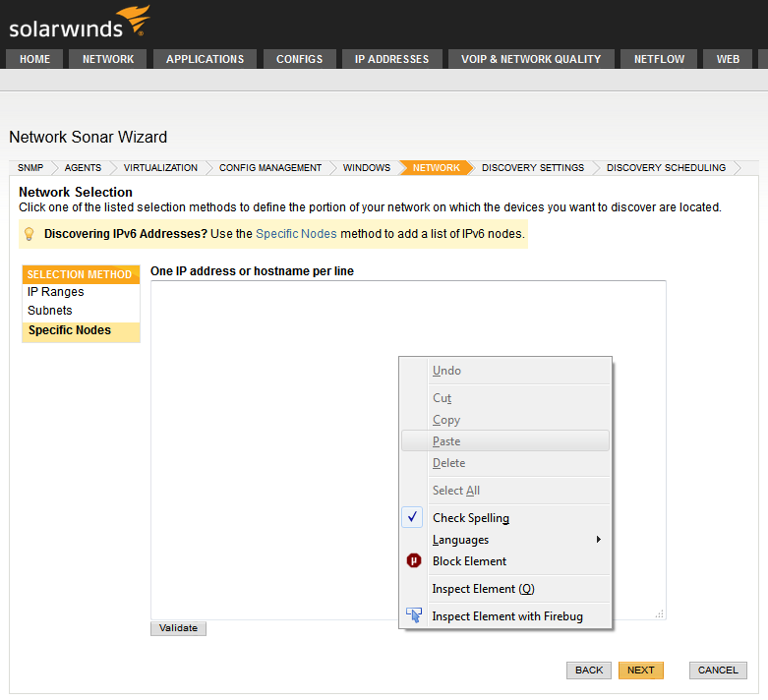Click the CANCEL button
This screenshot has width=768, height=700.
(718, 671)
